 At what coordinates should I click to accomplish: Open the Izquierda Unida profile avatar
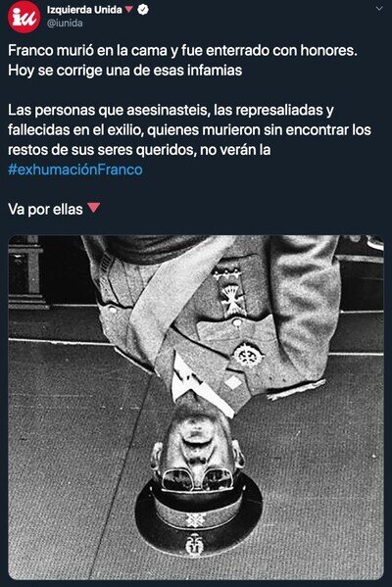pos(24,17)
